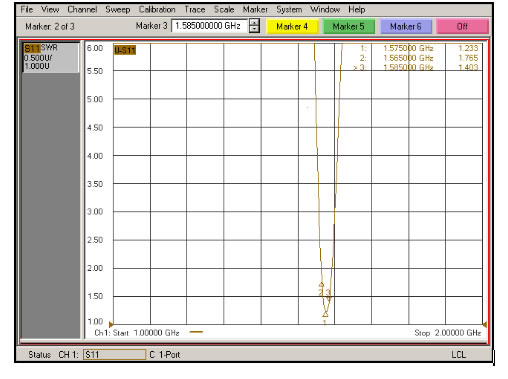Click the 1.403 marker 3 value

[468, 67]
